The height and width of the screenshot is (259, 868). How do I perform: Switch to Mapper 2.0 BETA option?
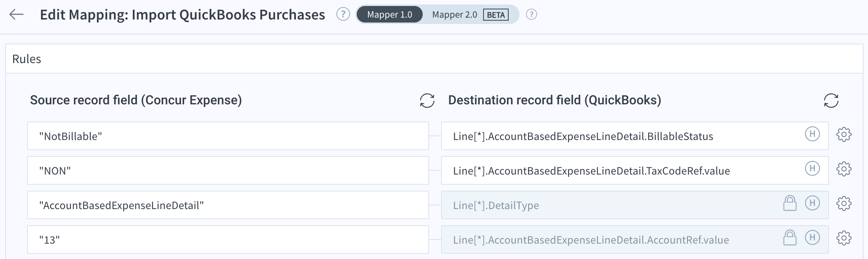(x=470, y=15)
